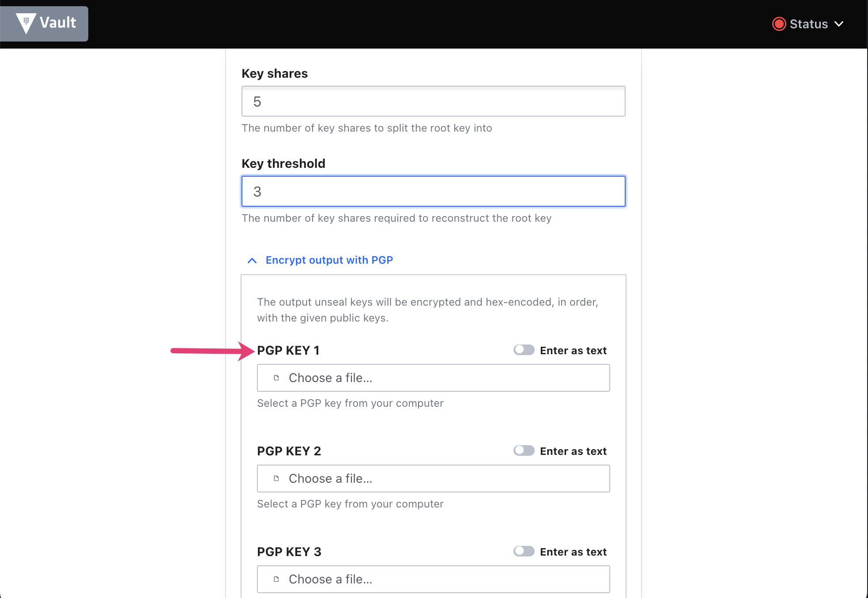This screenshot has height=598, width=868.
Task: Select the Key threshold value field
Action: [433, 191]
